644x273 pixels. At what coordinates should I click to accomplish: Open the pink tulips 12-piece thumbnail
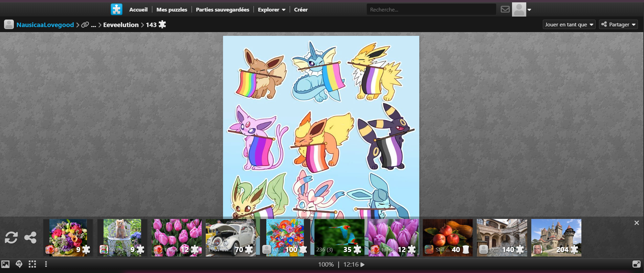(176, 238)
